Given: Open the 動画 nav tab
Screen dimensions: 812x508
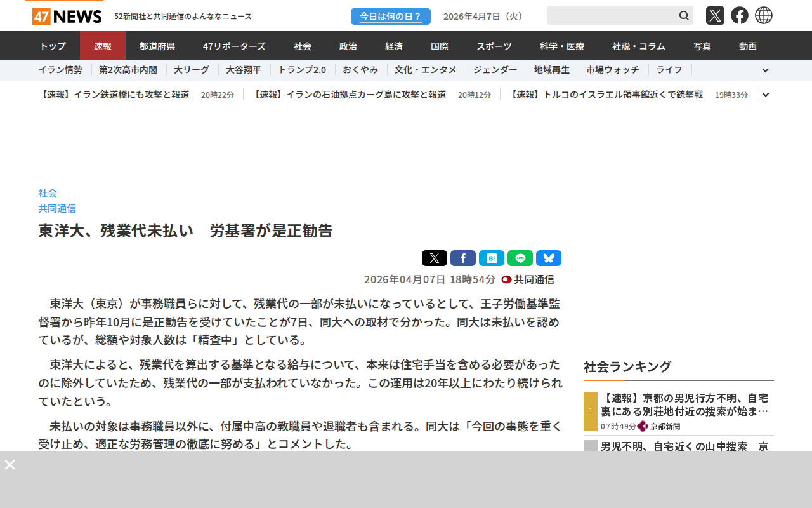Looking at the screenshot, I should coord(748,46).
